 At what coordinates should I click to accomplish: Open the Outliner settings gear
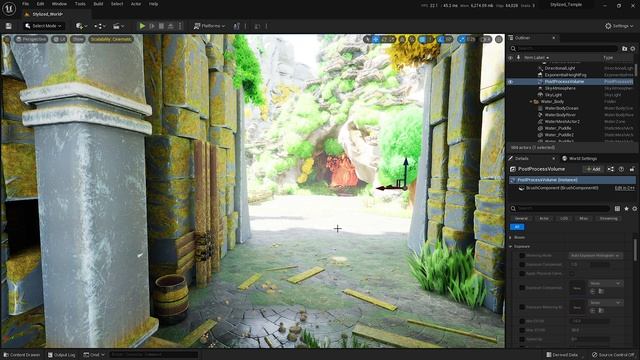coord(633,49)
